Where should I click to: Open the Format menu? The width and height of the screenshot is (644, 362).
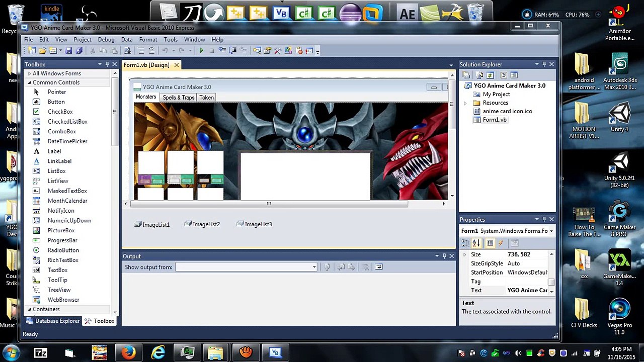pos(148,40)
